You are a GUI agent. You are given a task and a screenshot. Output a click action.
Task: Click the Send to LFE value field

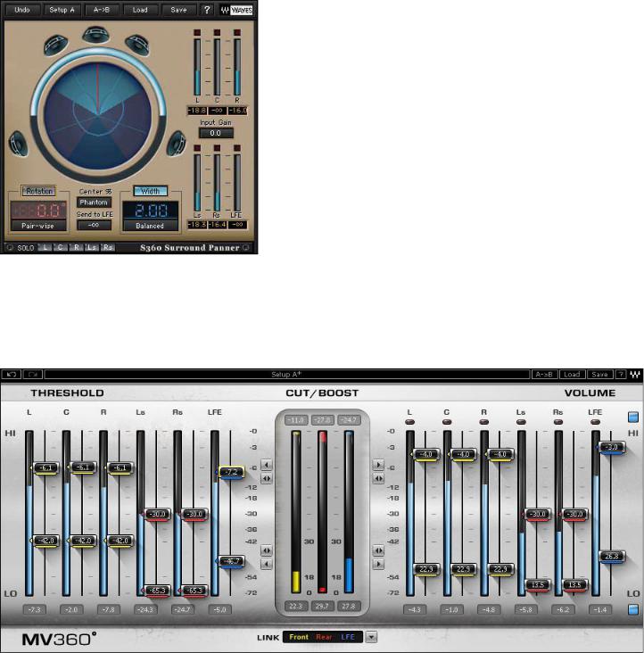click(x=94, y=225)
